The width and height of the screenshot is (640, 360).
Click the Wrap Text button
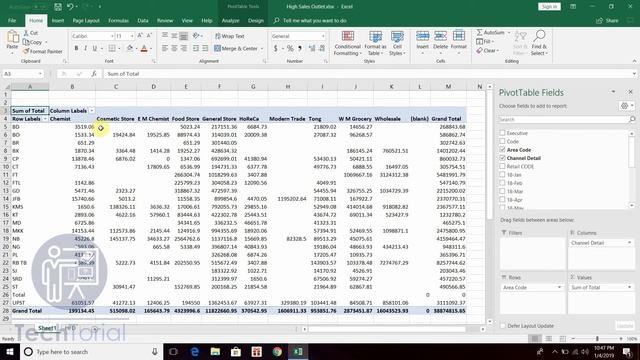[x=230, y=36]
